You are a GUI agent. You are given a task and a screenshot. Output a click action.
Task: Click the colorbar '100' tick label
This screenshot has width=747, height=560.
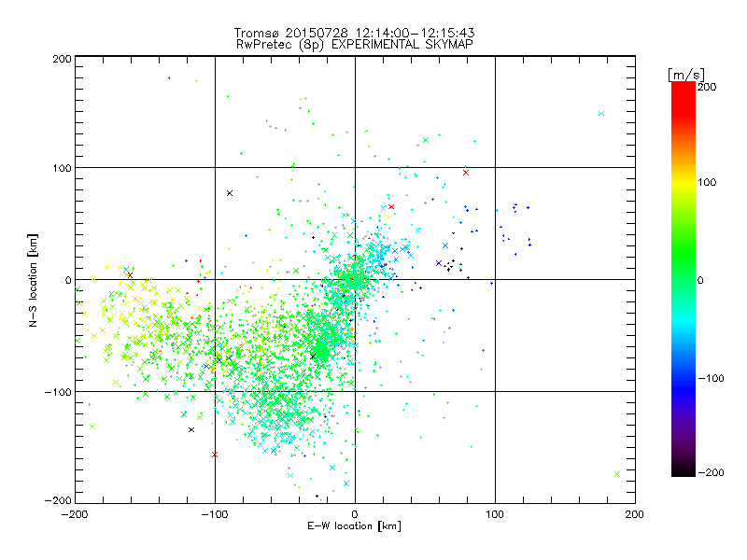[x=707, y=182]
